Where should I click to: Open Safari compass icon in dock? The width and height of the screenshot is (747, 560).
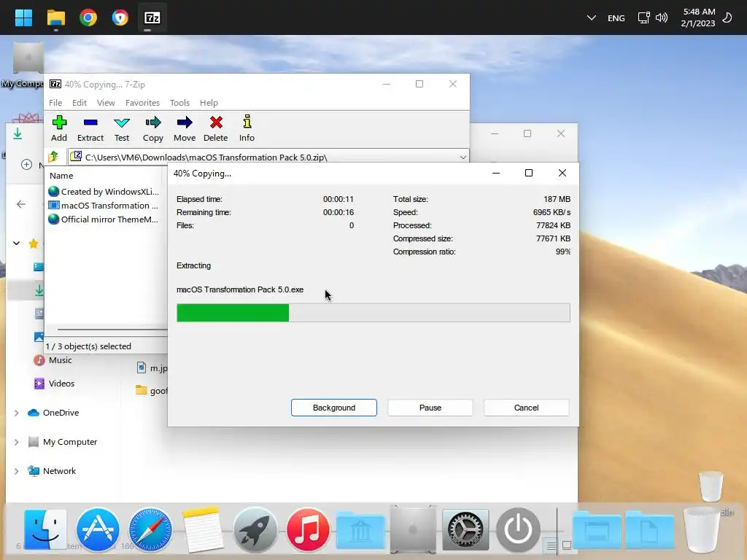click(150, 529)
